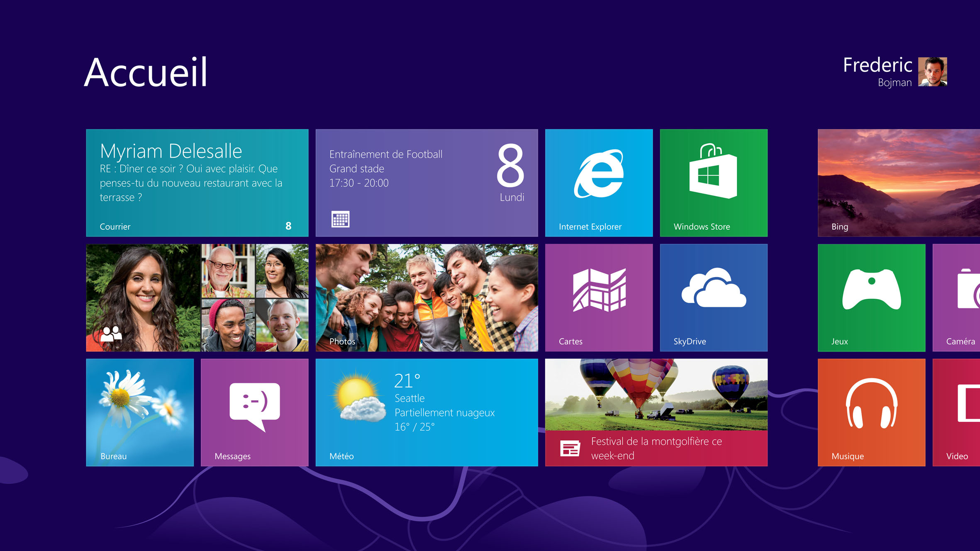Viewport: 980px width, 551px height.
Task: Open the Messages chat tile
Action: [x=254, y=412]
